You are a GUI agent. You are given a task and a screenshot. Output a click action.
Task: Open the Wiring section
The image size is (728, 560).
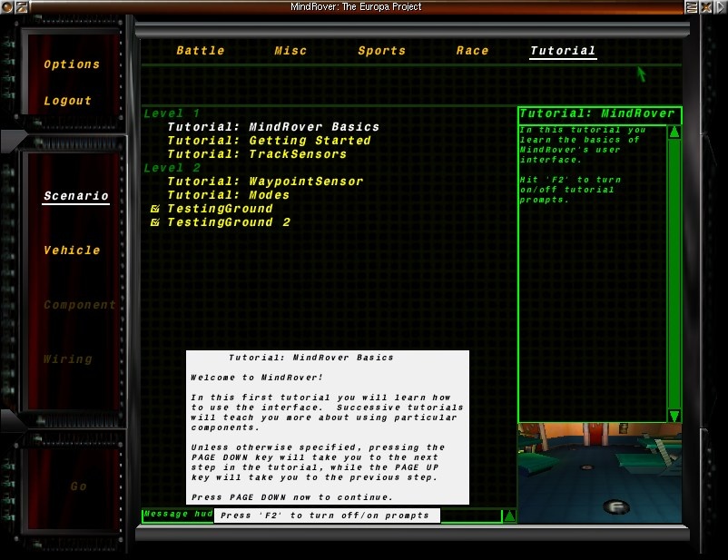coord(68,359)
